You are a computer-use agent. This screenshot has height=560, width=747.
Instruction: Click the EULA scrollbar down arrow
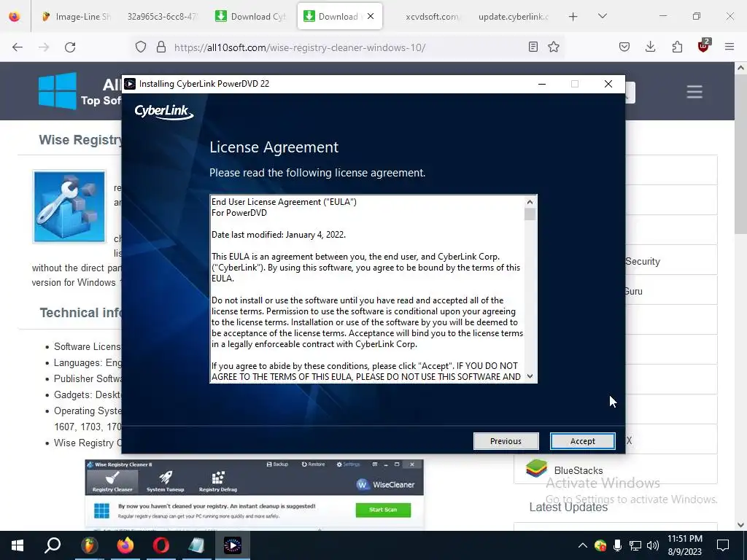[x=530, y=376]
